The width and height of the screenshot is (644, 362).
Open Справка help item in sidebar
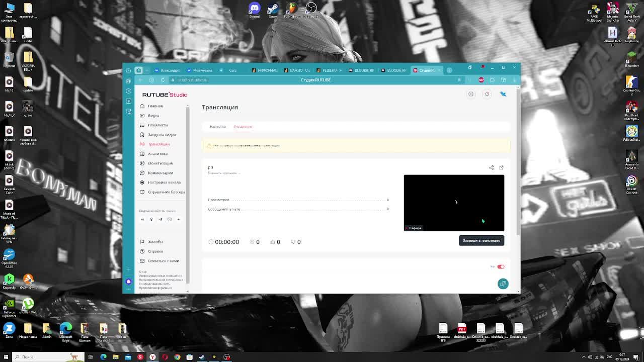[155, 251]
